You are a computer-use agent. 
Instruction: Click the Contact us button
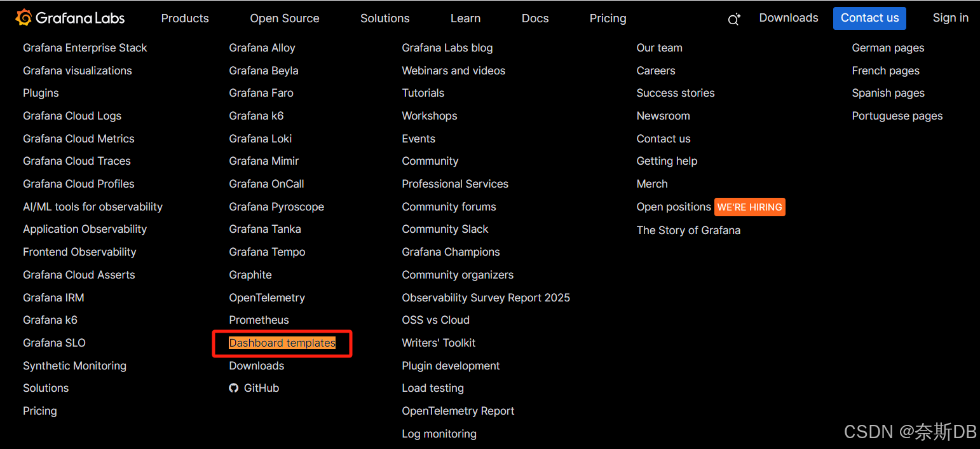(870, 18)
